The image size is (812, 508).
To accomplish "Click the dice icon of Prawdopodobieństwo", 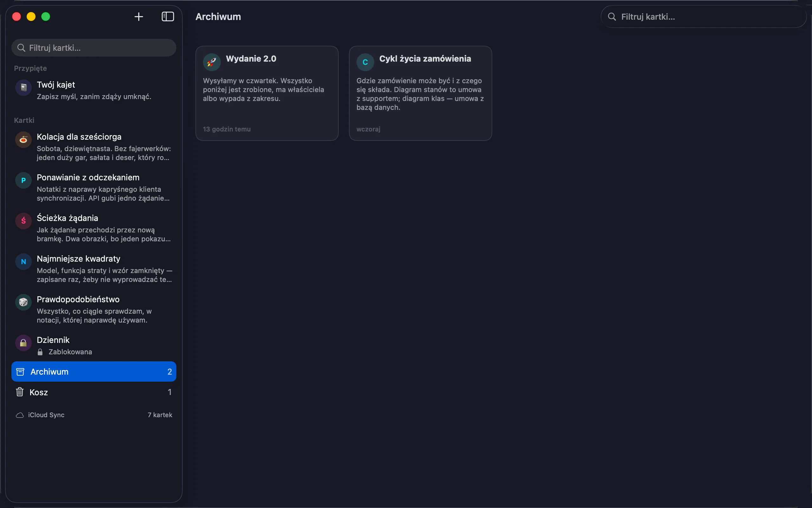I will coord(23,302).
